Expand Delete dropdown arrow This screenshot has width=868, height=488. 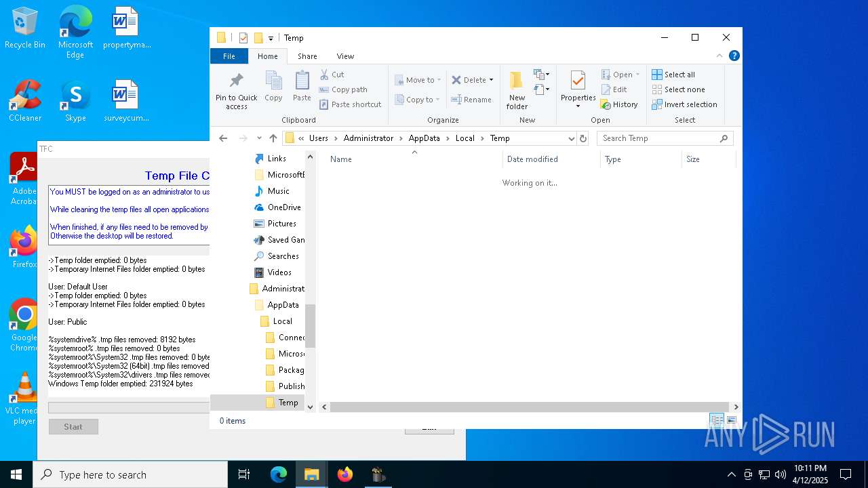pos(491,80)
